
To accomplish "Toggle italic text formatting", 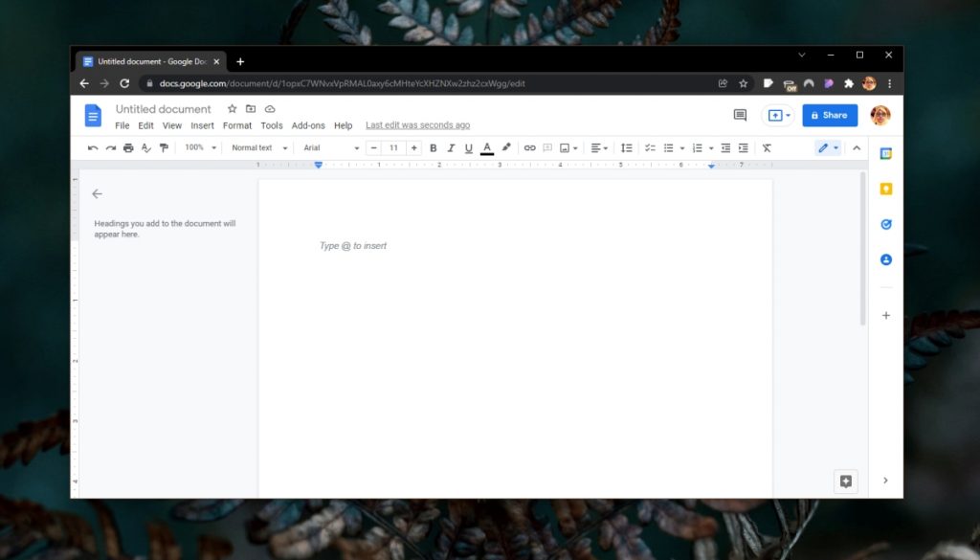I will click(451, 147).
